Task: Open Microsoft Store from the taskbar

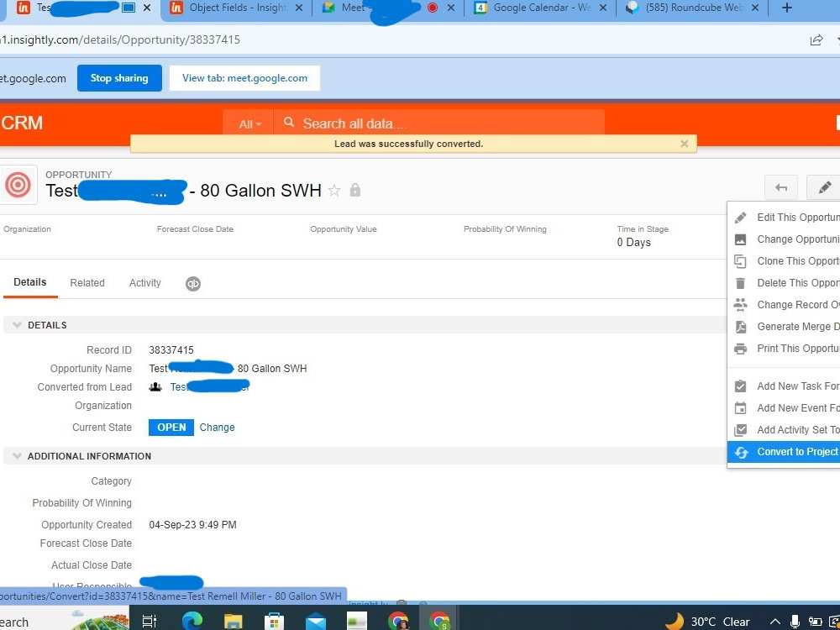Action: point(274,622)
